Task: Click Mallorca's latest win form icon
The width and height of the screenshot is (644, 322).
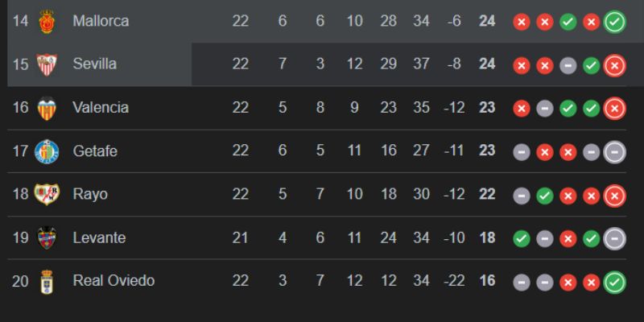Action: (615, 22)
